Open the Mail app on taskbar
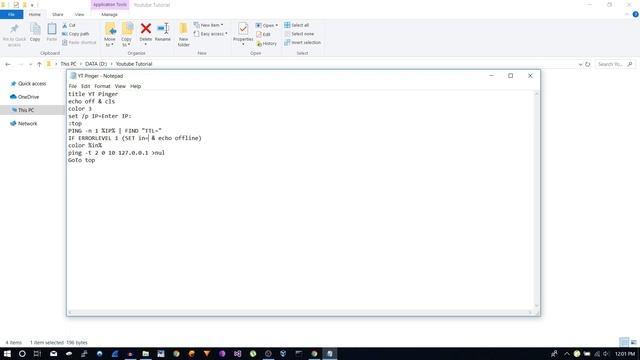This screenshot has height=360, width=640. [x=53, y=354]
